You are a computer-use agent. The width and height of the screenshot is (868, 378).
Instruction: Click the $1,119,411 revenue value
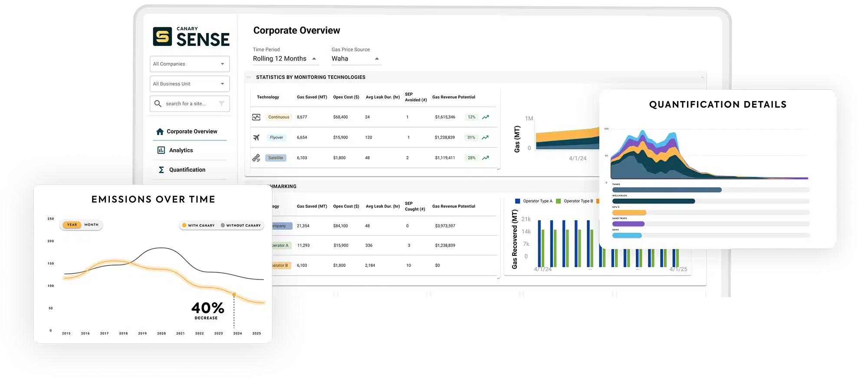click(445, 158)
